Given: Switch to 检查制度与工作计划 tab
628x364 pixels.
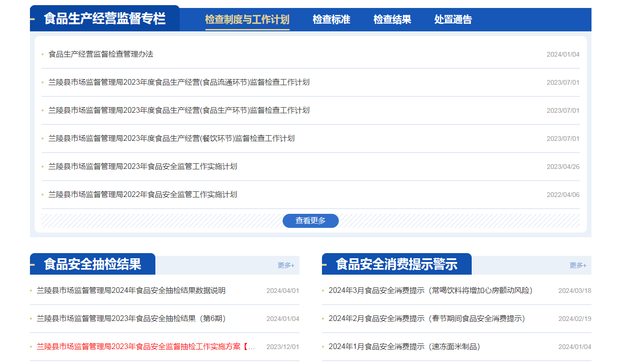Looking at the screenshot, I should tap(247, 20).
